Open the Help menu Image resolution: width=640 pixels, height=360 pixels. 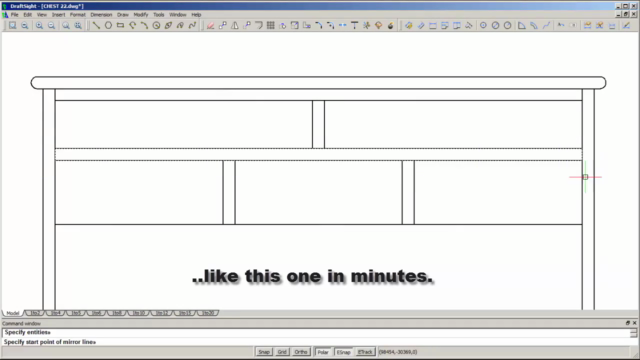[x=196, y=15]
